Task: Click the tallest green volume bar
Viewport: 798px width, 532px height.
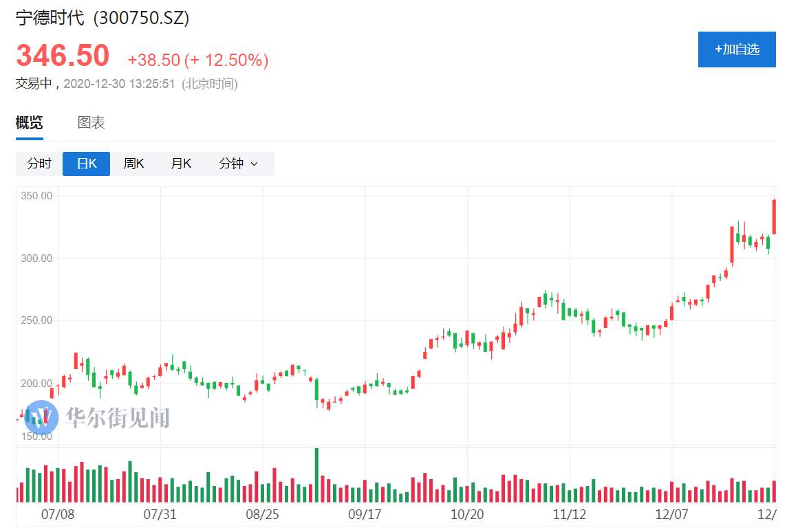Action: click(316, 475)
